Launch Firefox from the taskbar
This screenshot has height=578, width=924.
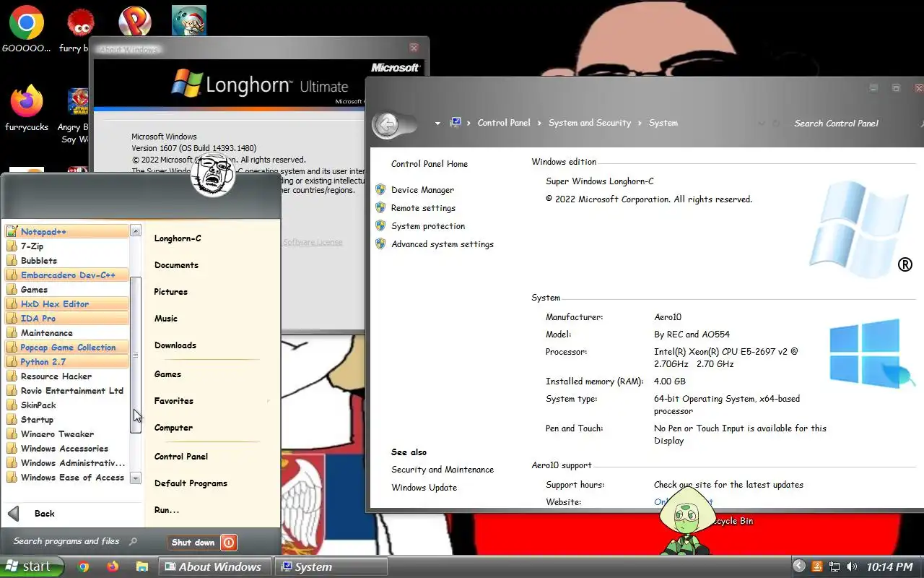112,567
